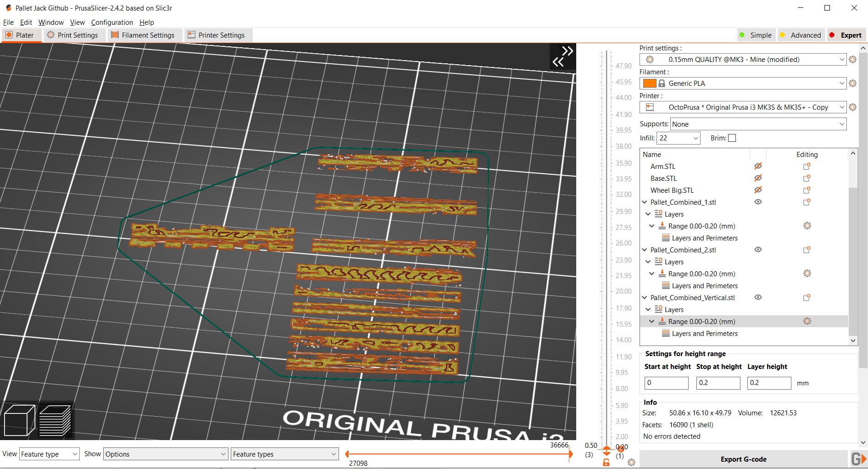Select the layer preview icon
The width and height of the screenshot is (868, 469).
(55, 420)
